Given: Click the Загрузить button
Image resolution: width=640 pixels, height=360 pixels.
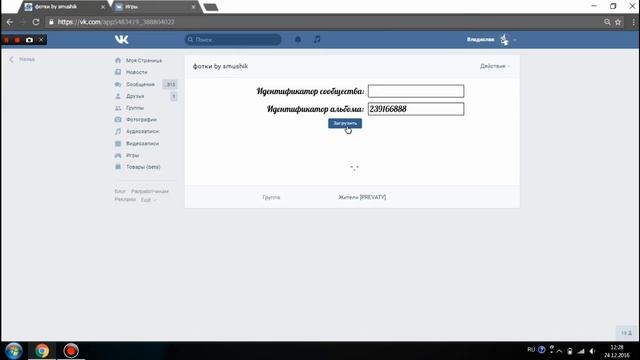Looking at the screenshot, I should (x=345, y=123).
